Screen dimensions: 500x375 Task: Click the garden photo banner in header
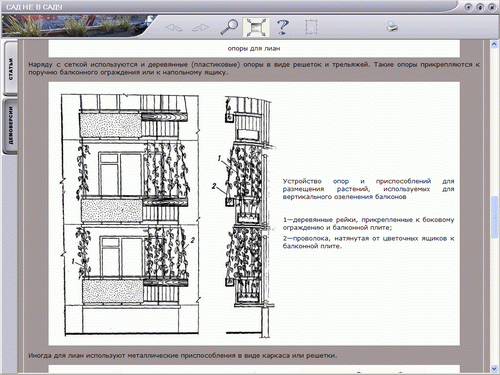click(77, 26)
